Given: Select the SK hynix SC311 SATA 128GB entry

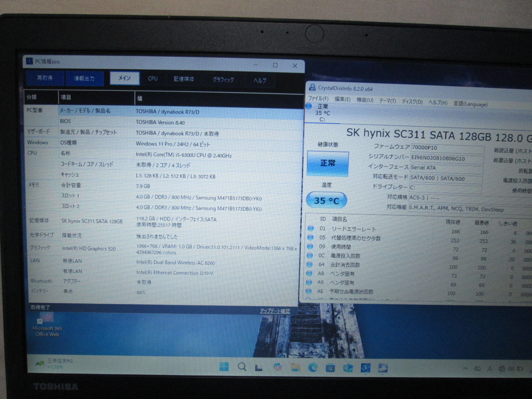Looking at the screenshot, I should (92, 221).
